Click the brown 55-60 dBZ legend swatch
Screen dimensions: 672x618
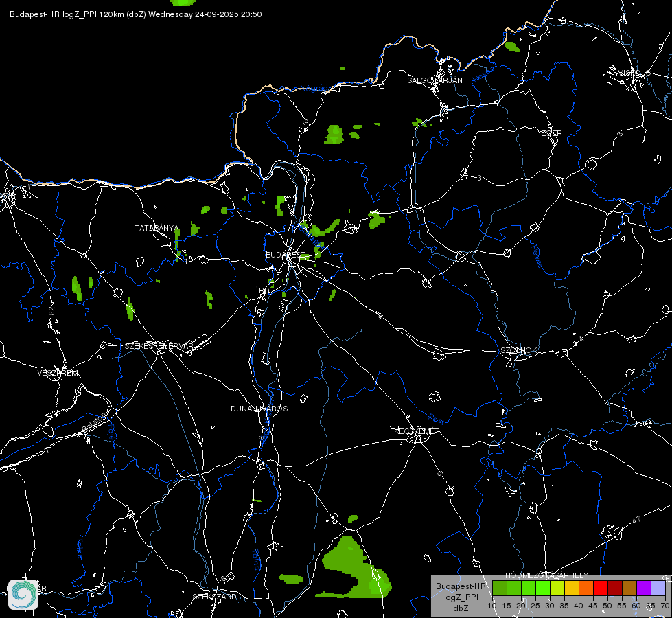629,588
